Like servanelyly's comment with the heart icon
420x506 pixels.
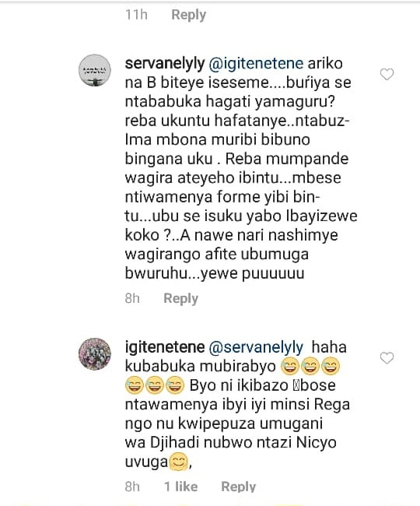[x=387, y=74]
